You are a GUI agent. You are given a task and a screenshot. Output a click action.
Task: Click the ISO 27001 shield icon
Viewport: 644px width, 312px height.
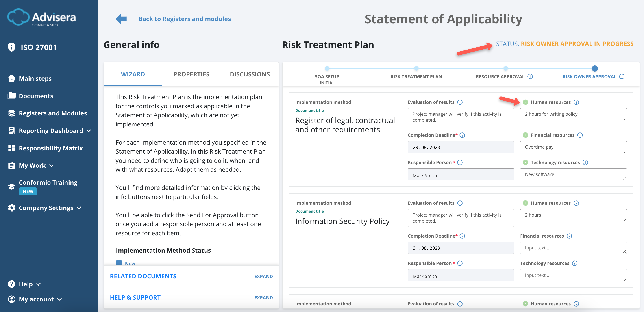11,47
